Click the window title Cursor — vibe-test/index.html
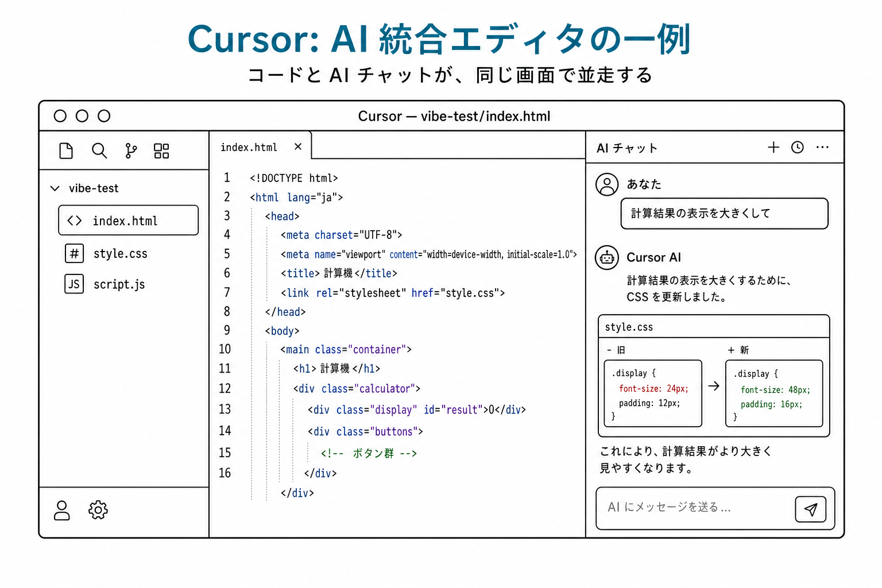 454,116
